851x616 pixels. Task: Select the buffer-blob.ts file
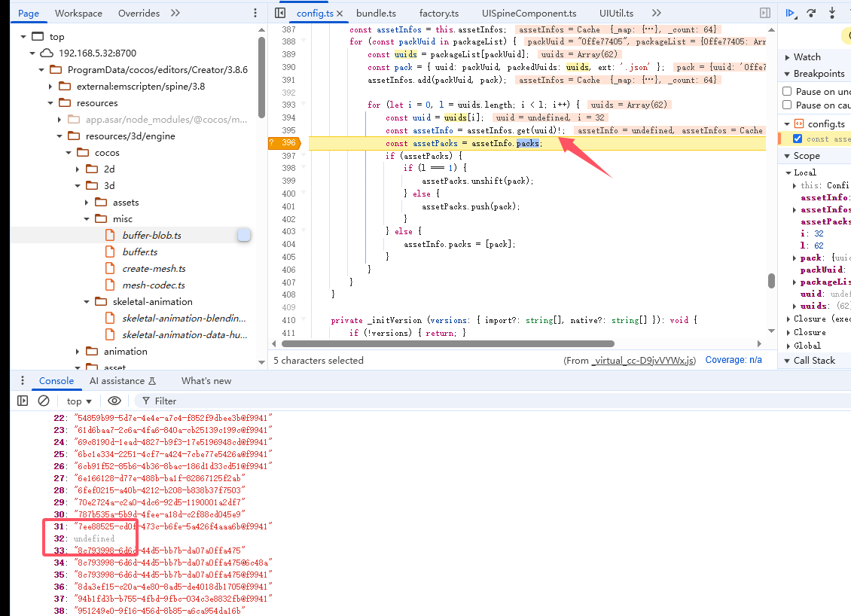(x=151, y=235)
